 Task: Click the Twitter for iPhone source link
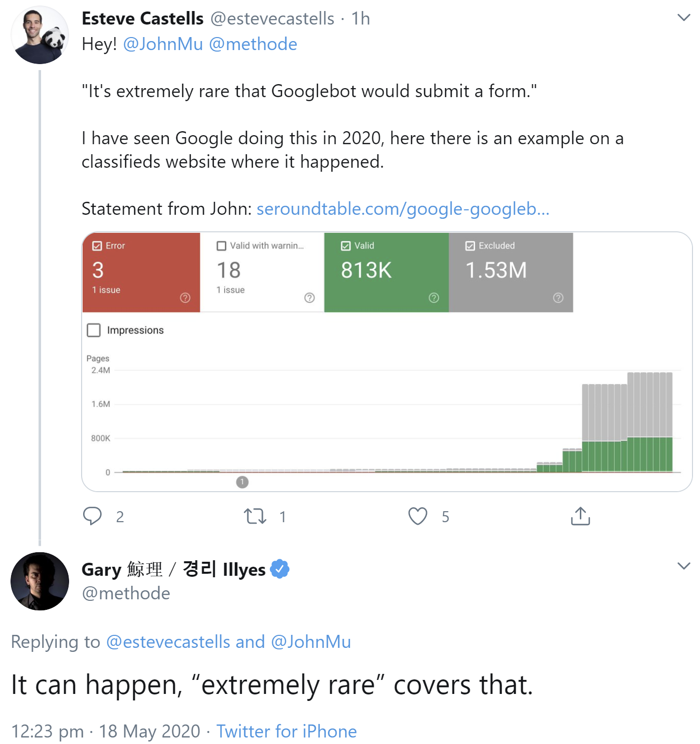(286, 731)
